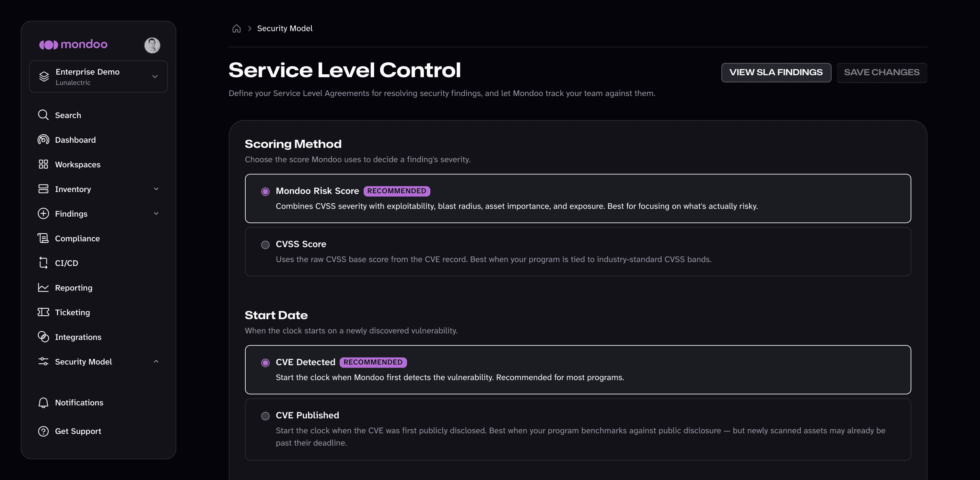The height and width of the screenshot is (480, 980).
Task: Click the Dashboard radar icon
Action: 43,140
